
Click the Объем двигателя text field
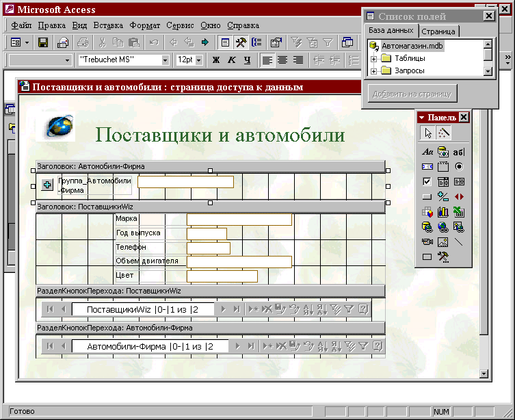pos(239,262)
